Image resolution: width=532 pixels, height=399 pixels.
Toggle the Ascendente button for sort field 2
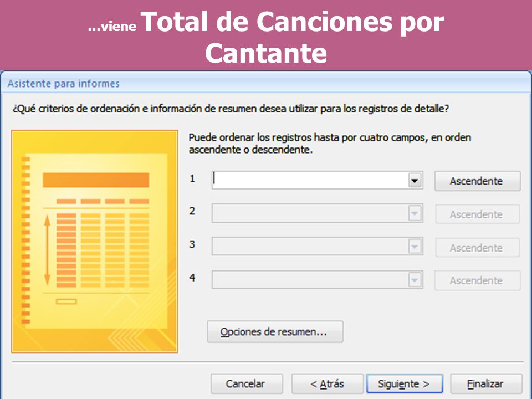tap(477, 214)
